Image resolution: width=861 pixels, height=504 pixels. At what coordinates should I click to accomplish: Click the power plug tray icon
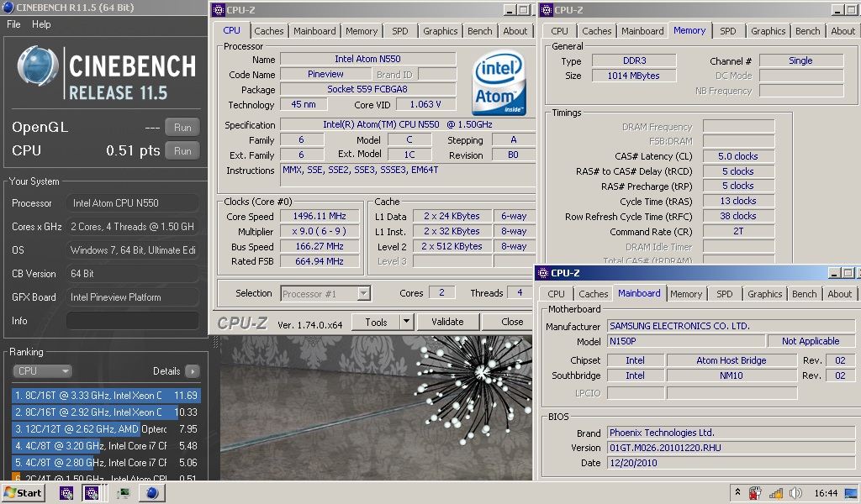(756, 493)
